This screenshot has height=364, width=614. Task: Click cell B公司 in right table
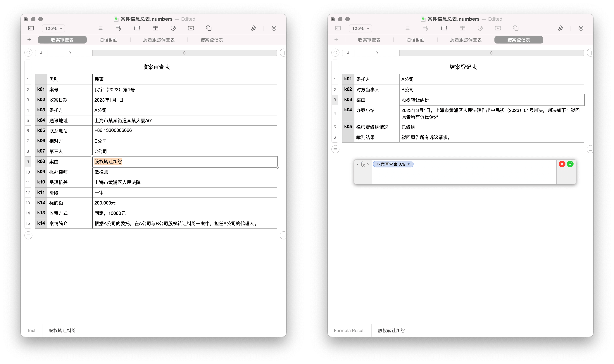tap(491, 90)
